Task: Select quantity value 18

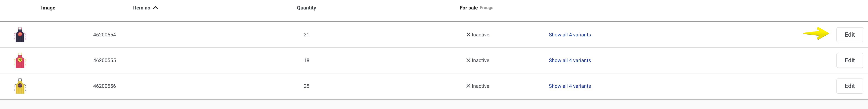Action: point(306,60)
